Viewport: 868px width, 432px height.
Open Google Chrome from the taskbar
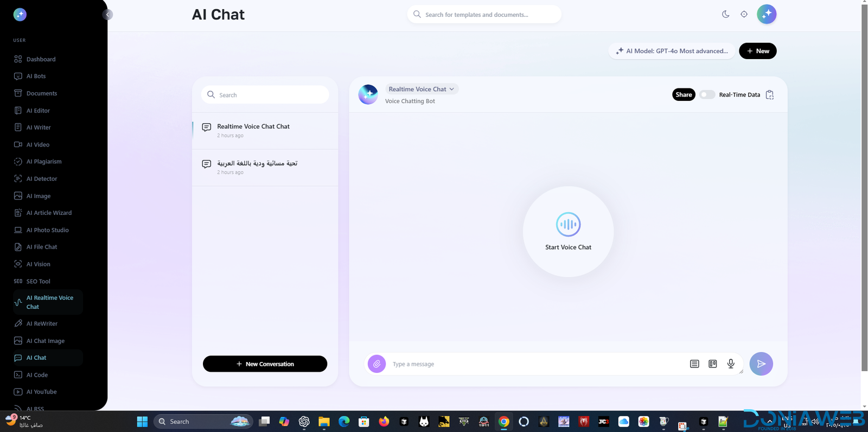click(504, 422)
